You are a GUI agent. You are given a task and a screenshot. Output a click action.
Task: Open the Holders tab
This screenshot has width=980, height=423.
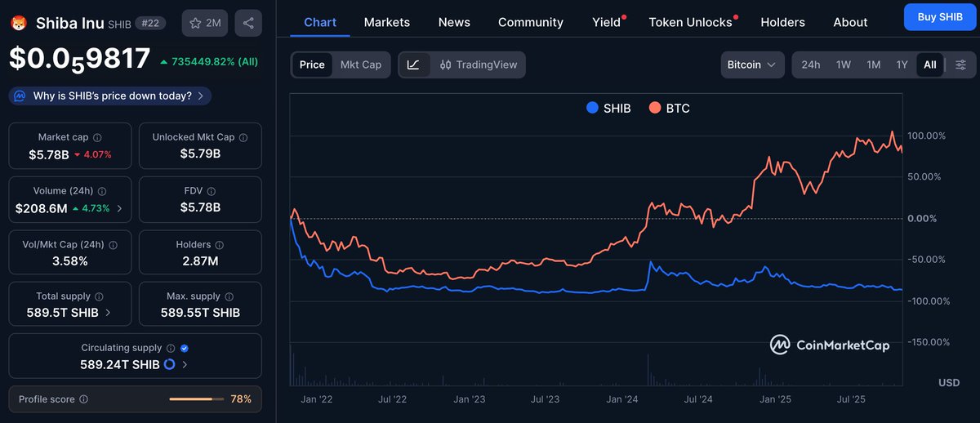[782, 22]
